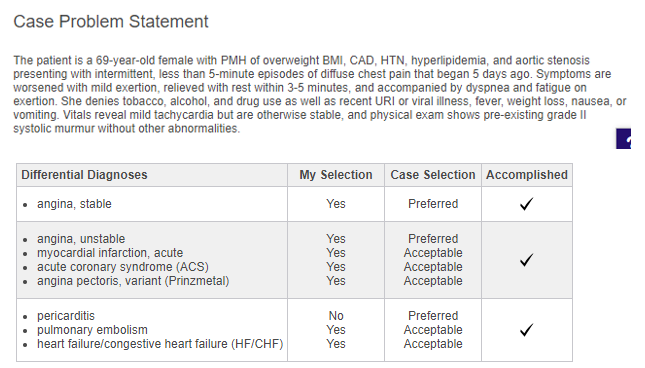Select the Differential Diagnoses column header

(x=84, y=175)
